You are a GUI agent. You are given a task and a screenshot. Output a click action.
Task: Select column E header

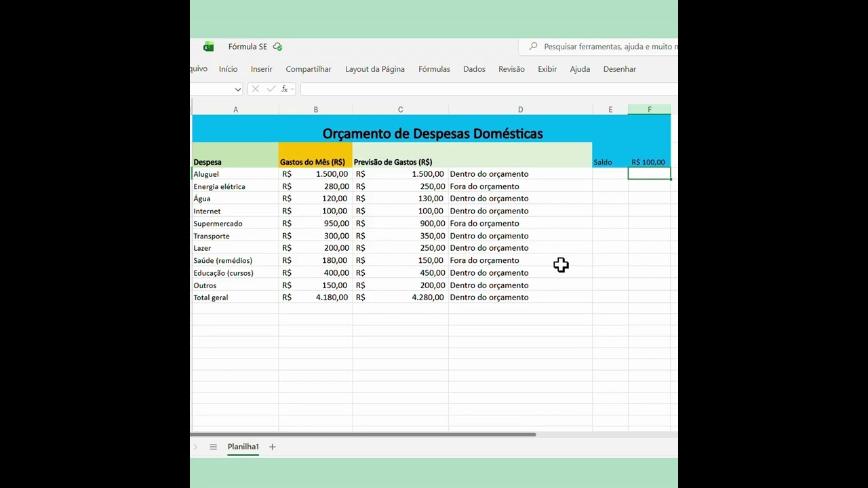[x=610, y=109]
